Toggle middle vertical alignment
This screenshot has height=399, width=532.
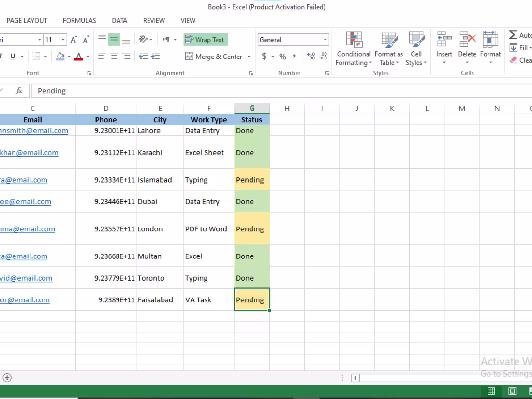tap(114, 40)
